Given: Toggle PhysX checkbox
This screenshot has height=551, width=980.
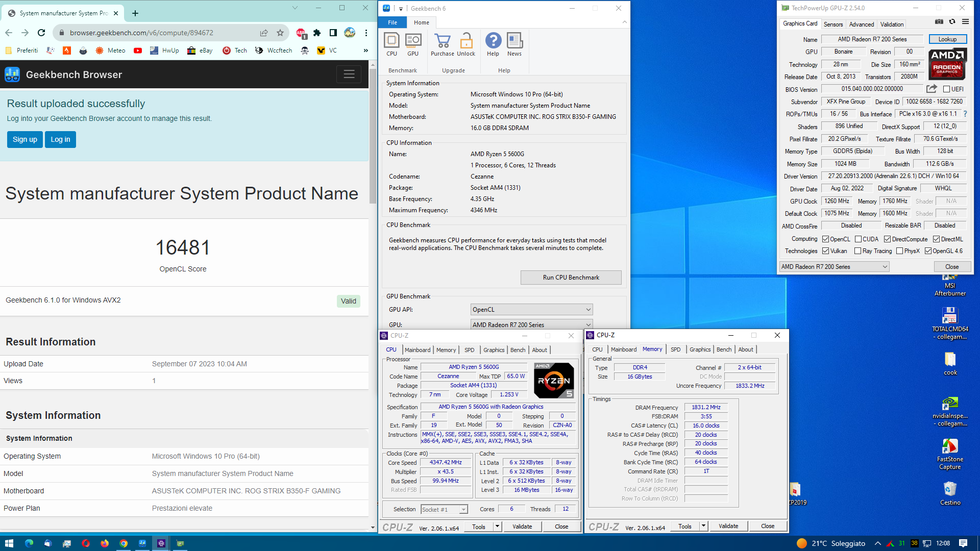Looking at the screenshot, I should pyautogui.click(x=899, y=251).
